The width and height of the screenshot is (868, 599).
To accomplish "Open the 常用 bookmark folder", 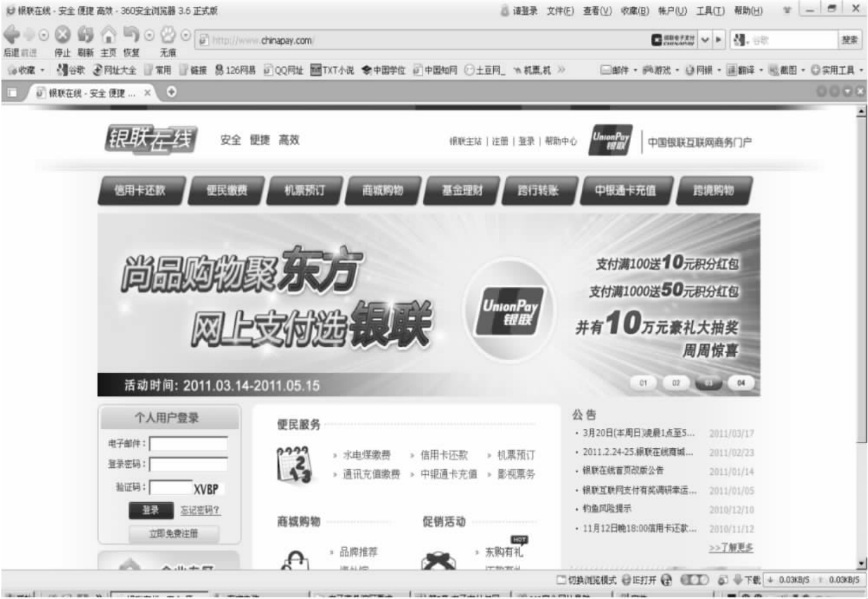I will pyautogui.click(x=157, y=70).
